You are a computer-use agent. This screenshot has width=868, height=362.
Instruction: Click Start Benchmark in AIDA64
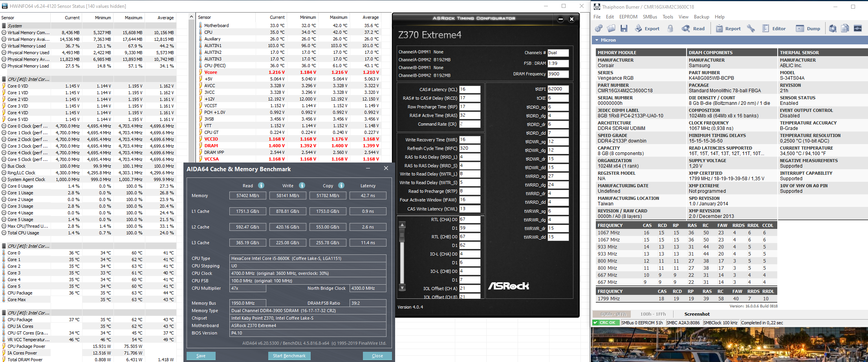289,356
